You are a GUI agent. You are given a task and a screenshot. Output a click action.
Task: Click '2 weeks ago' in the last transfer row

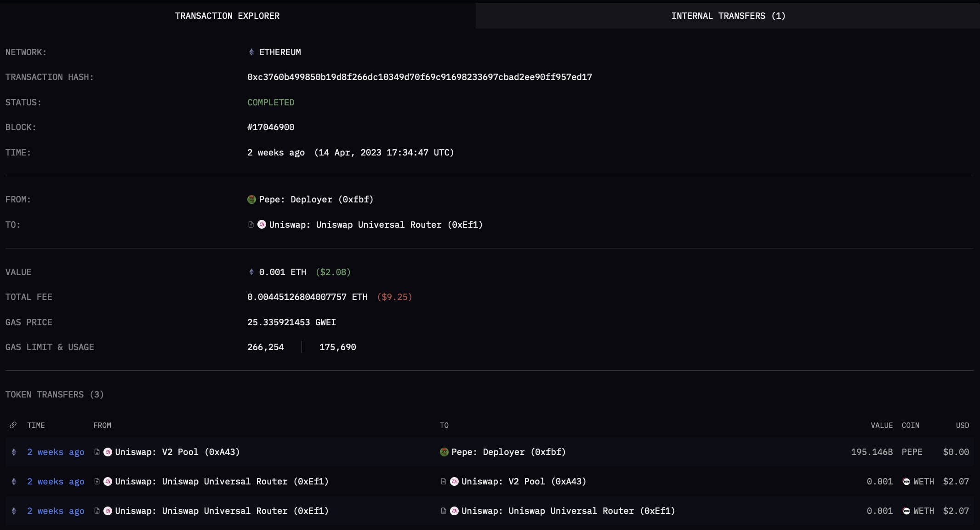56,511
